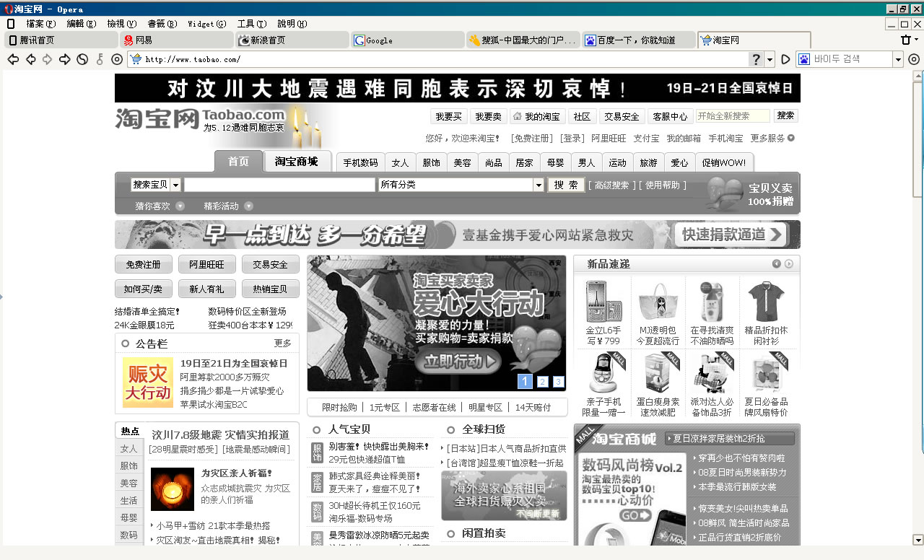Click the question mark icon in address bar
The width and height of the screenshot is (924, 560).
click(x=756, y=59)
